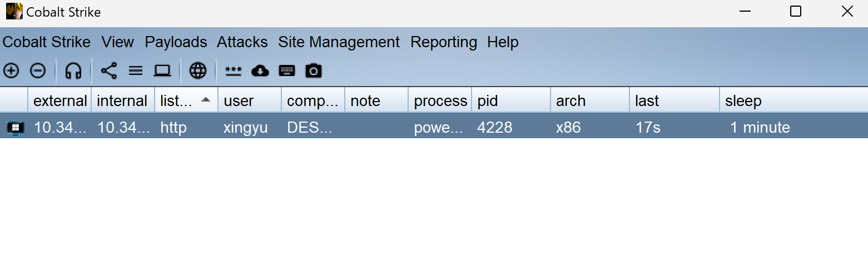Select the external IP cell 10.34...
This screenshot has height=257, width=868.
[x=60, y=128]
